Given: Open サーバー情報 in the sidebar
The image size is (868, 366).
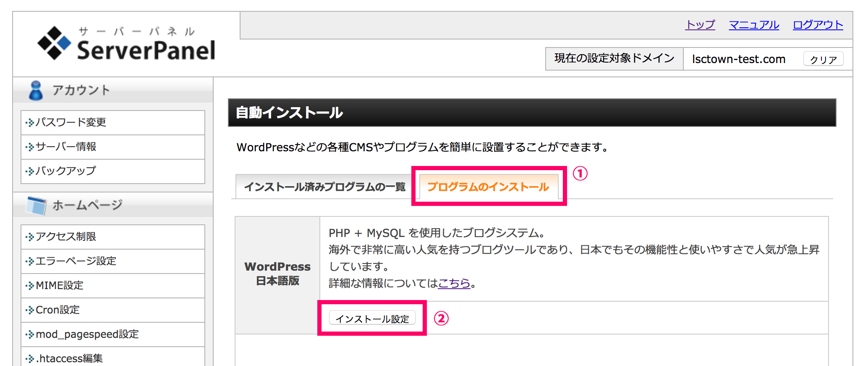Looking at the screenshot, I should (66, 147).
